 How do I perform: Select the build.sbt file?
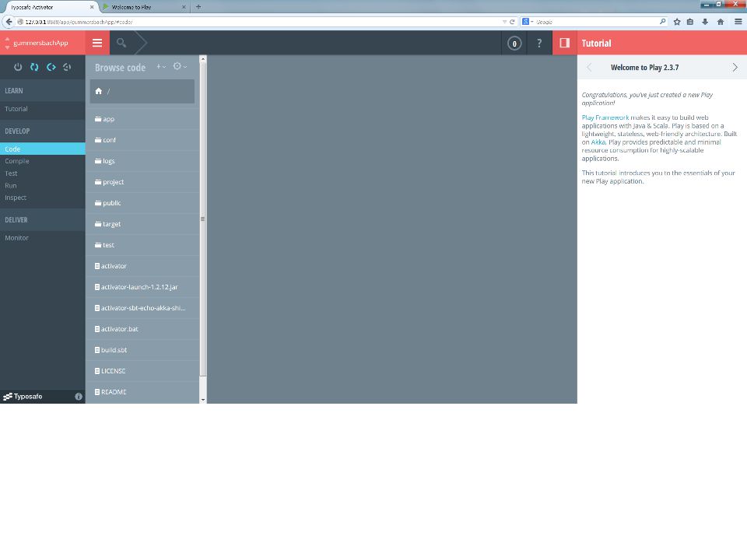[x=142, y=349]
